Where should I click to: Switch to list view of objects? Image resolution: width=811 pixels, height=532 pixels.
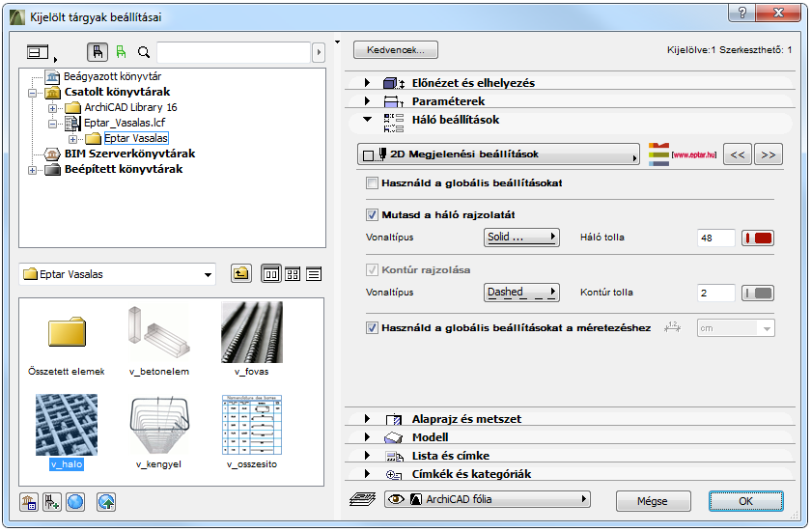coord(314,274)
